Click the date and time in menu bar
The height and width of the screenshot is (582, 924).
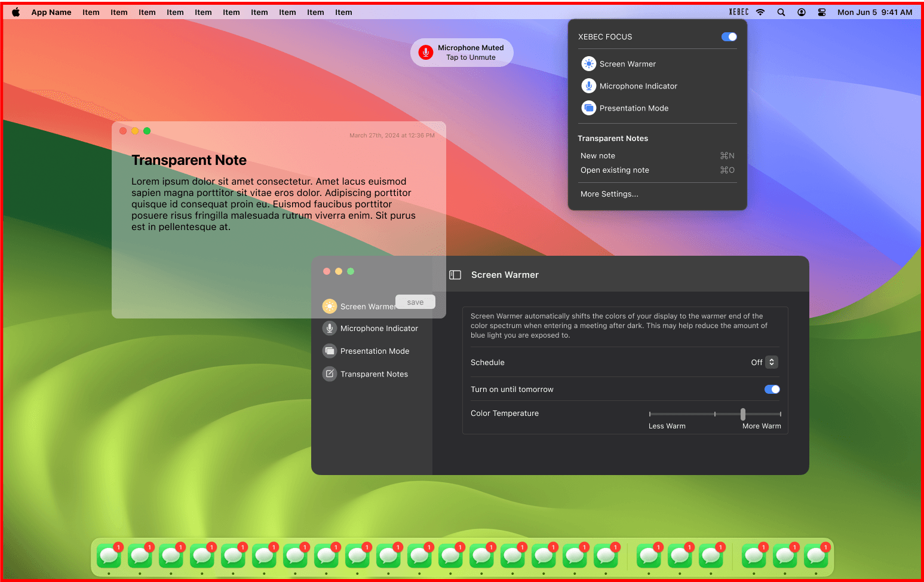(x=874, y=12)
